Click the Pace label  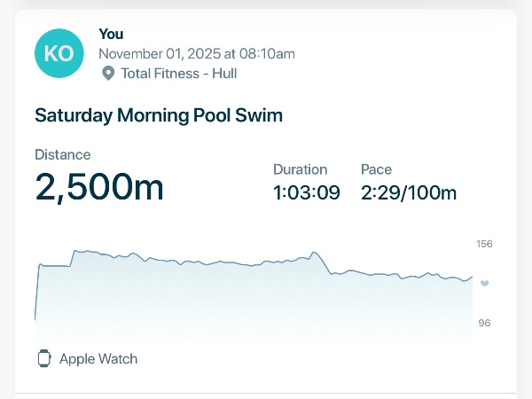376,169
